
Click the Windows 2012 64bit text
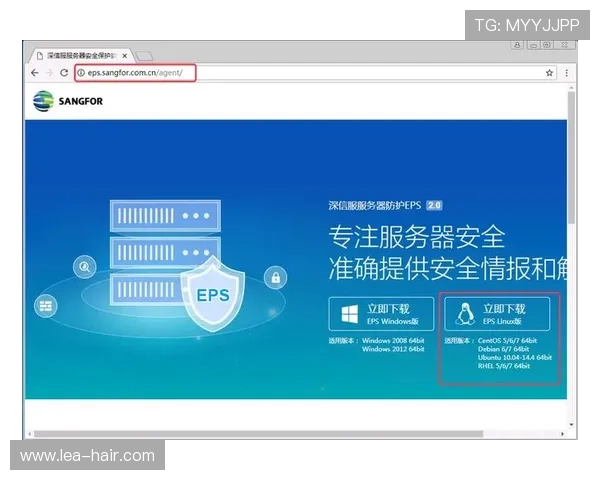(393, 349)
